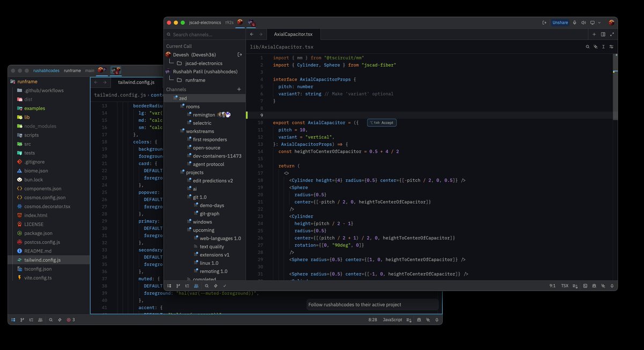Click error count 3 in back status bar
Image resolution: width=644 pixels, height=350 pixels.
(70, 319)
